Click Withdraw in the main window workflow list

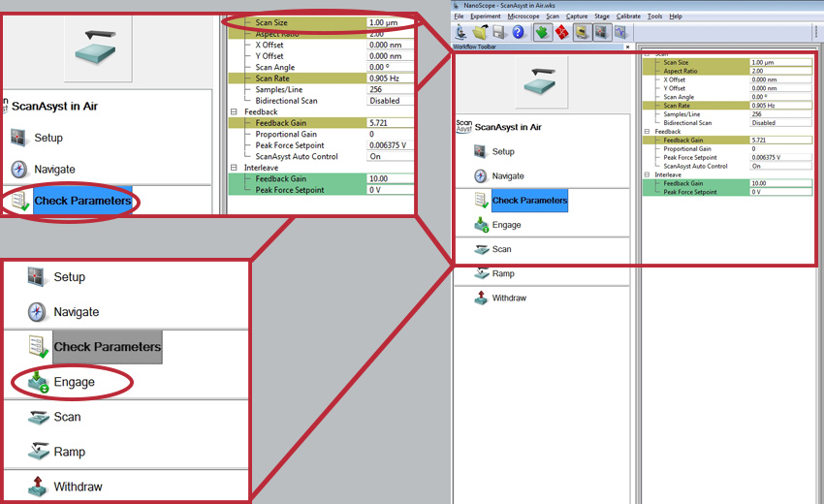pyautogui.click(x=508, y=298)
